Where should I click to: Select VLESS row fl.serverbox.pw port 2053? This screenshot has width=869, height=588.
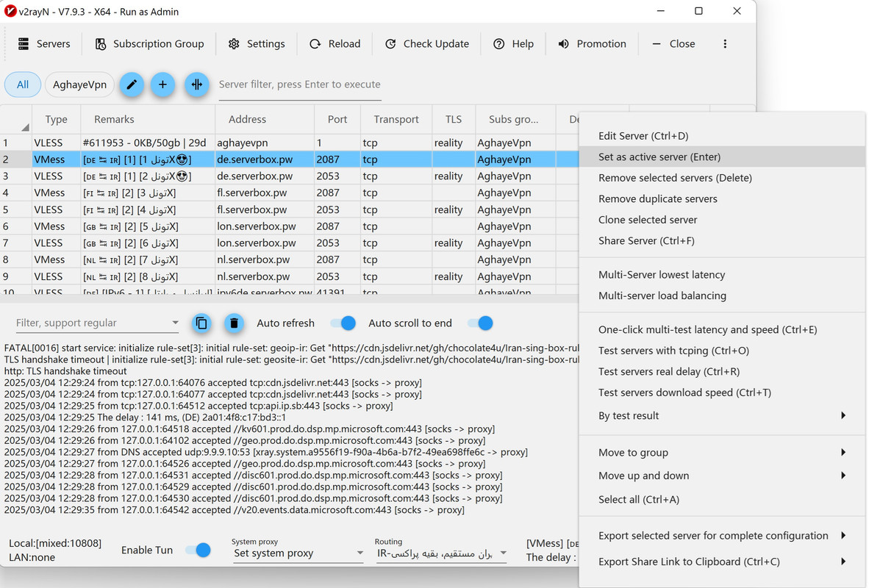pyautogui.click(x=289, y=209)
